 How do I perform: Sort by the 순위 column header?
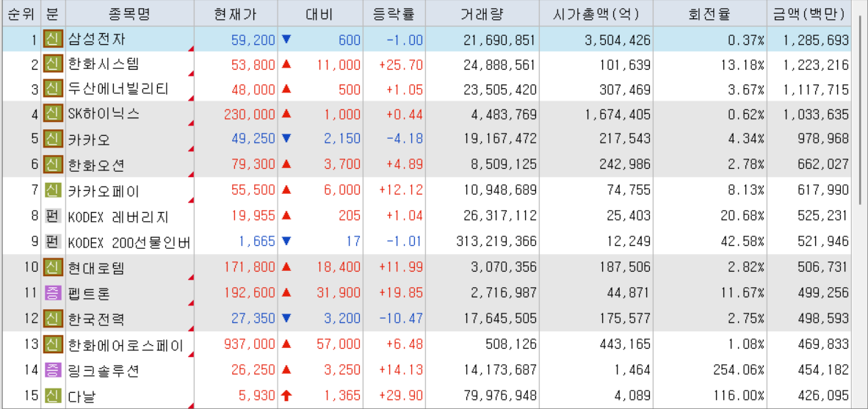point(21,14)
